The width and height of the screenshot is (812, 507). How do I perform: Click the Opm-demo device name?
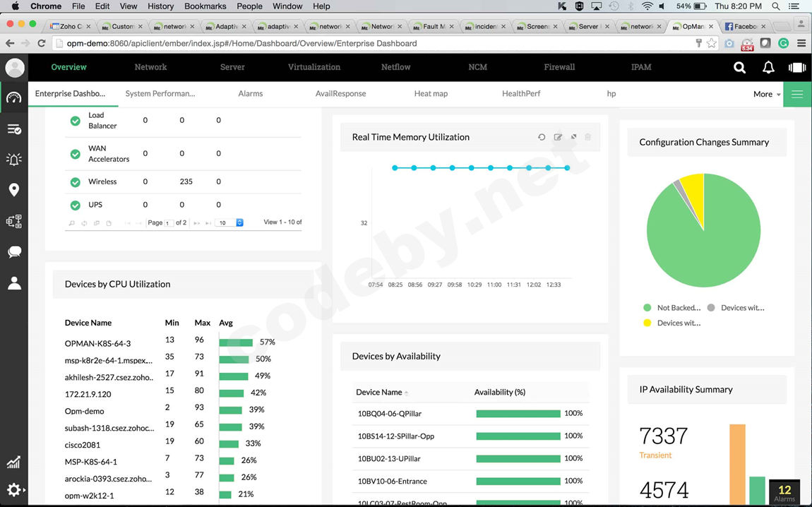pos(85,411)
